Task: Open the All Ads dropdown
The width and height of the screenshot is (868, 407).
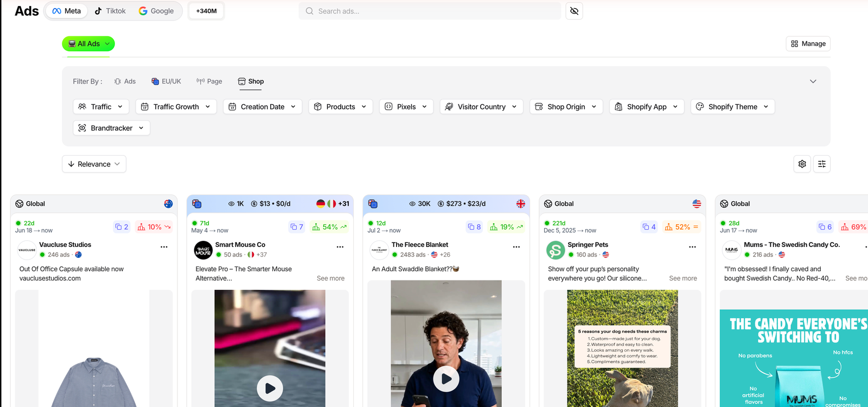Action: [x=88, y=43]
